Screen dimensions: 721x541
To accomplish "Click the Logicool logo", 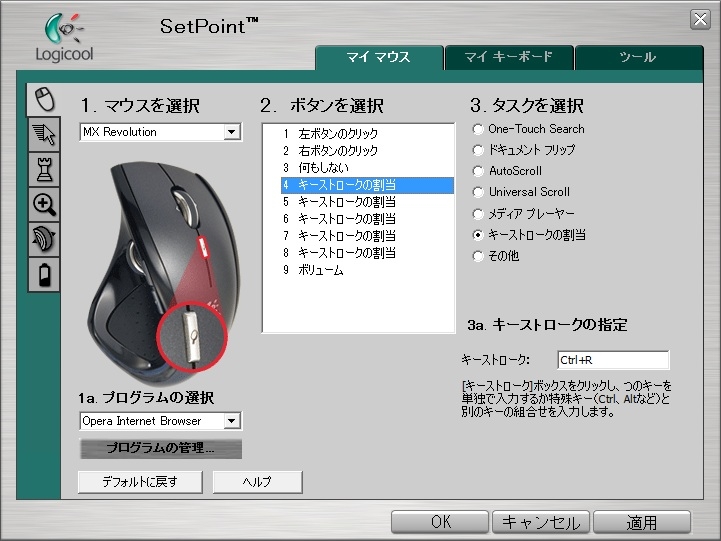I will [x=65, y=38].
